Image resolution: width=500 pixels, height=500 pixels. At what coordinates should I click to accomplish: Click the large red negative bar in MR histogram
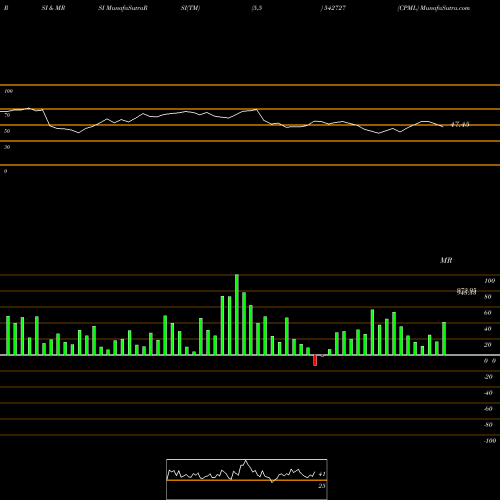[315, 360]
